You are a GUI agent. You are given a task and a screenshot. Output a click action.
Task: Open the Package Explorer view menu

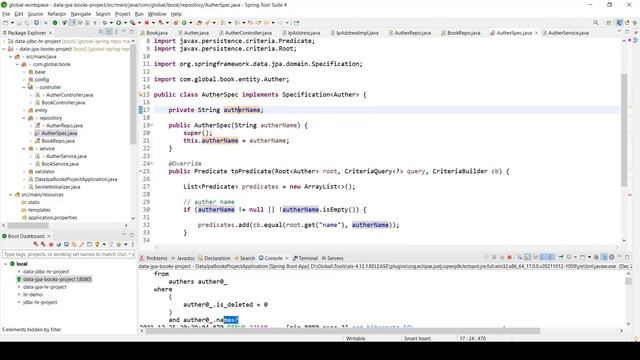pyautogui.click(x=117, y=32)
